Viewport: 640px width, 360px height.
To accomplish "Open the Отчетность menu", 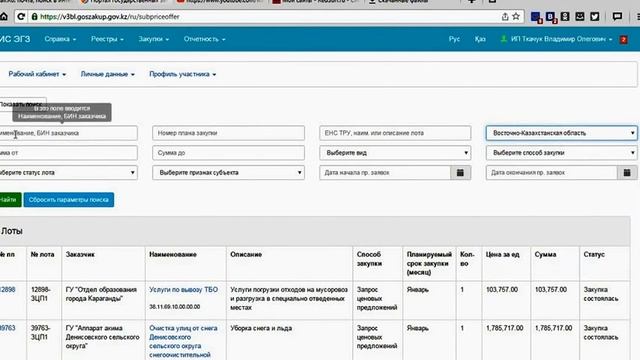I will click(204, 39).
